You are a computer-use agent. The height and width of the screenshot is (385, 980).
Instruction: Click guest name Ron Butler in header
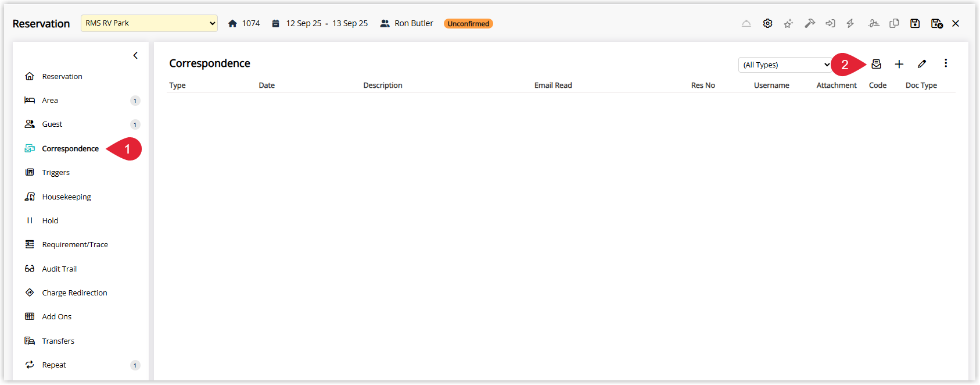coord(414,23)
